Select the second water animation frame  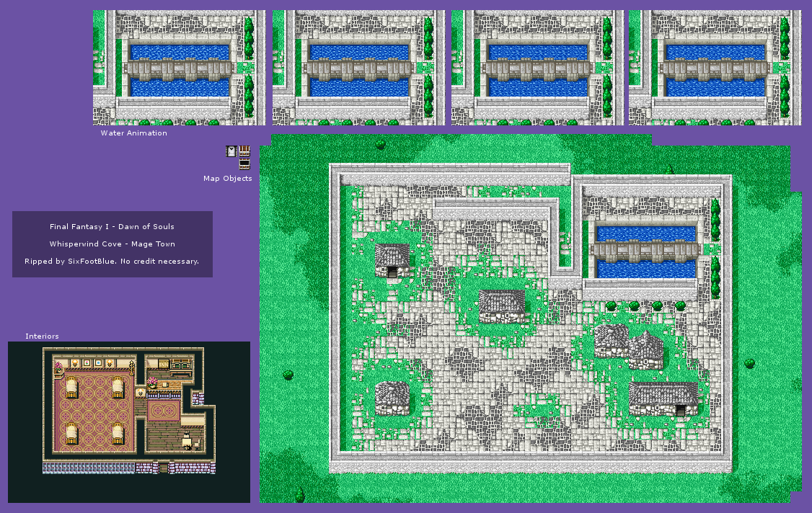tap(358, 68)
